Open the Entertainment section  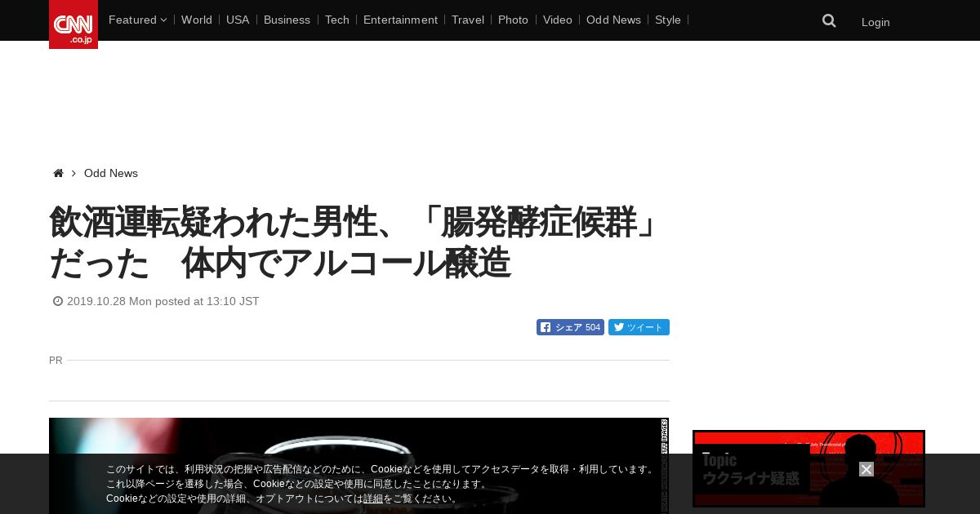400,20
